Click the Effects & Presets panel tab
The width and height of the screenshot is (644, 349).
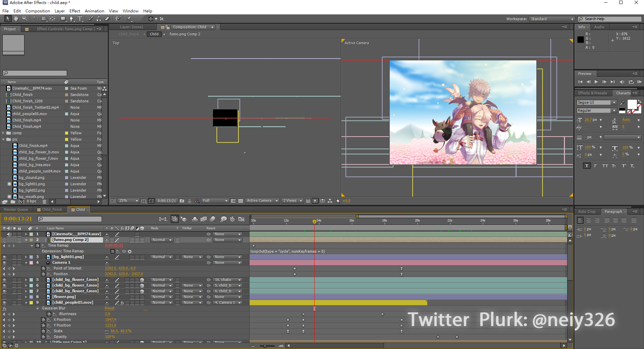point(592,93)
